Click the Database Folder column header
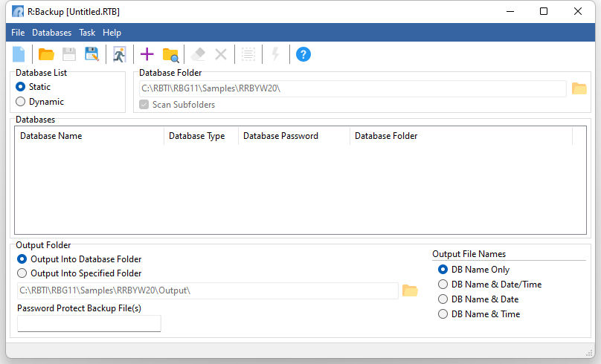 [x=461, y=136]
